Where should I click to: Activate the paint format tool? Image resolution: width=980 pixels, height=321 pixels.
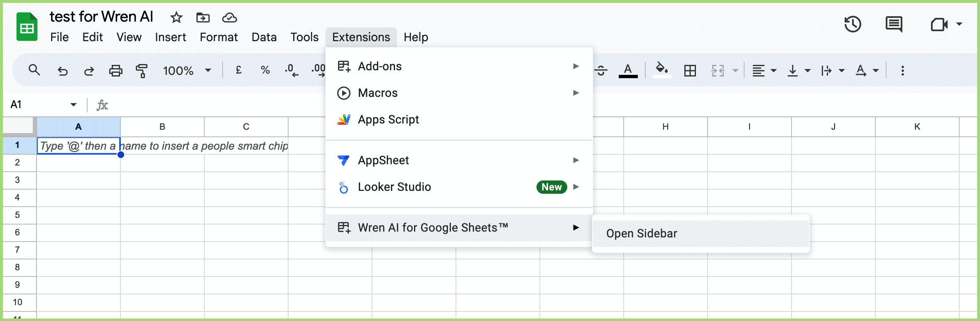pyautogui.click(x=142, y=71)
